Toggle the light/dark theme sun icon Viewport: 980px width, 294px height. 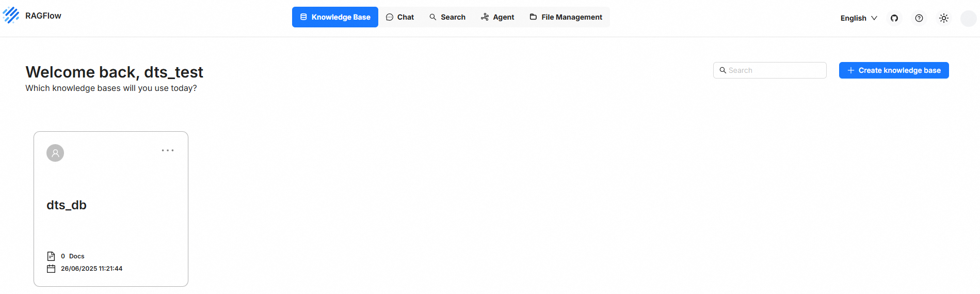pyautogui.click(x=944, y=18)
